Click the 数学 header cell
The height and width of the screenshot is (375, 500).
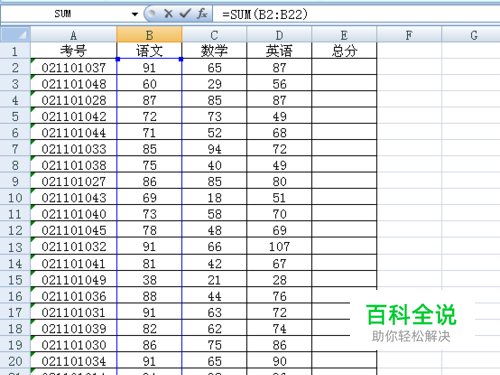pyautogui.click(x=214, y=51)
